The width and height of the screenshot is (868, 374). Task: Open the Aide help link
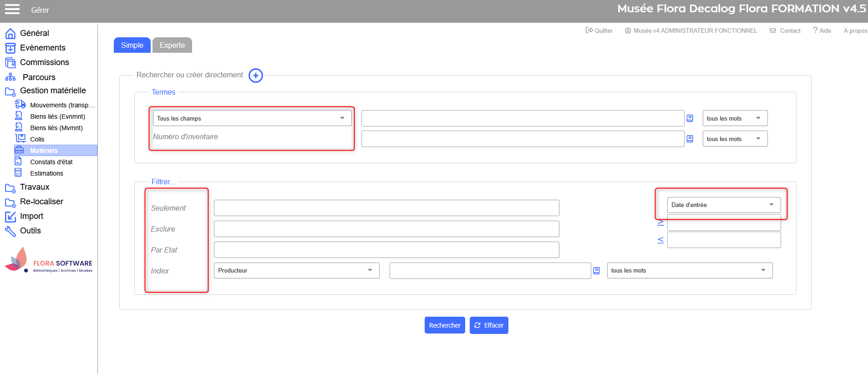(x=822, y=30)
